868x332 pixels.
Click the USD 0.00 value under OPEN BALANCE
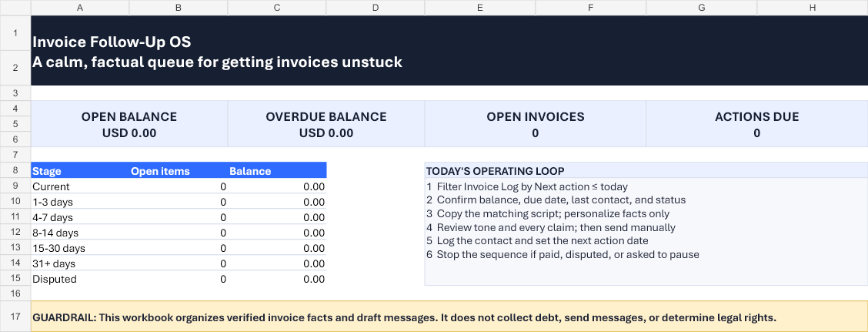tap(129, 133)
